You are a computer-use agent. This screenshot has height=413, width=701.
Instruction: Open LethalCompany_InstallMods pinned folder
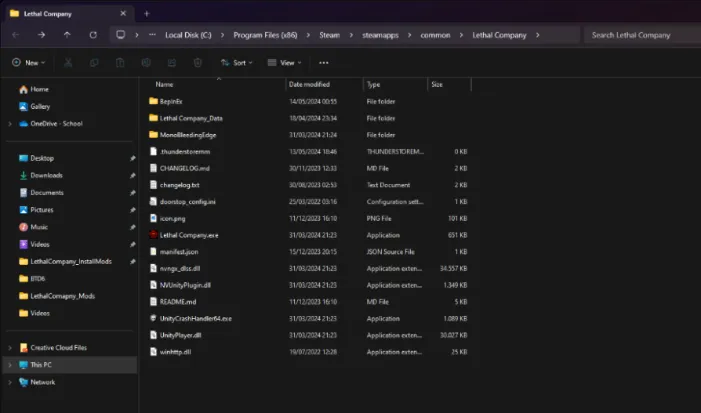[x=65, y=261]
